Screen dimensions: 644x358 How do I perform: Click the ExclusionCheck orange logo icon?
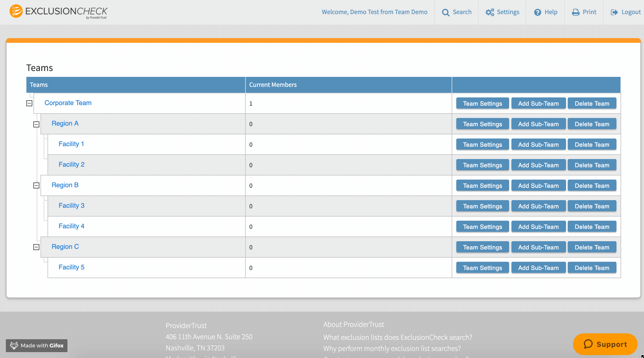tap(16, 11)
